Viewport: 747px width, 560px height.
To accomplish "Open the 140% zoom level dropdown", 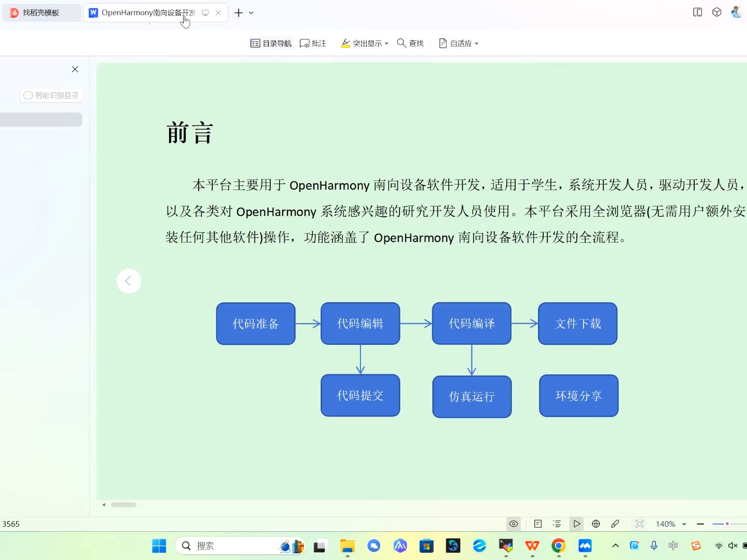I will tap(670, 524).
